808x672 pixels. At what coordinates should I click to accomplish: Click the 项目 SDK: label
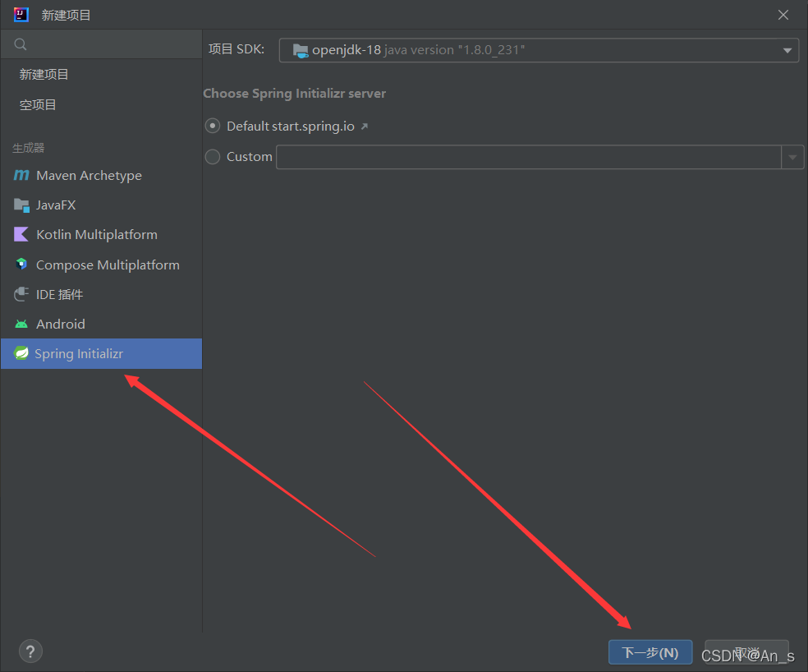coord(236,49)
